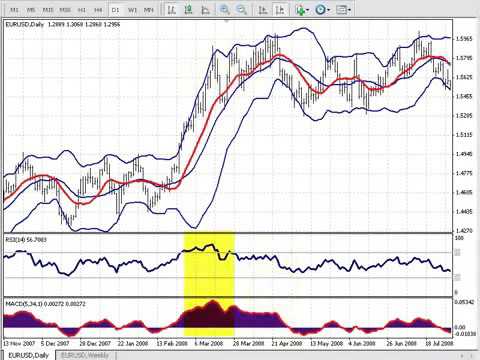The image size is (480, 360).
Task: Zoom out of the chart
Action: point(241,10)
